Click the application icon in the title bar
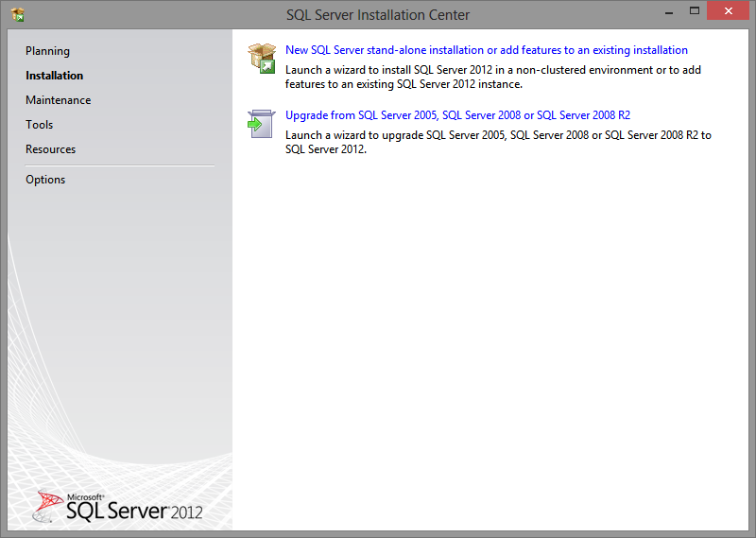Image resolution: width=756 pixels, height=538 pixels. [17, 14]
